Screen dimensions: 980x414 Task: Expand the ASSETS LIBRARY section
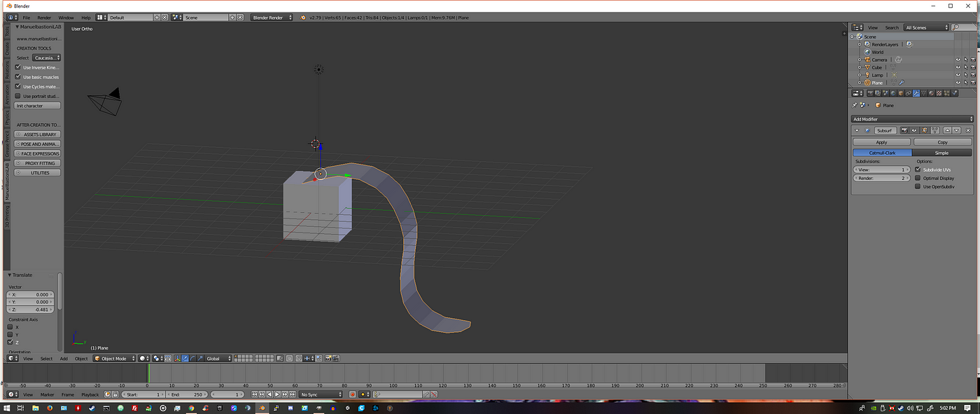pos(38,134)
